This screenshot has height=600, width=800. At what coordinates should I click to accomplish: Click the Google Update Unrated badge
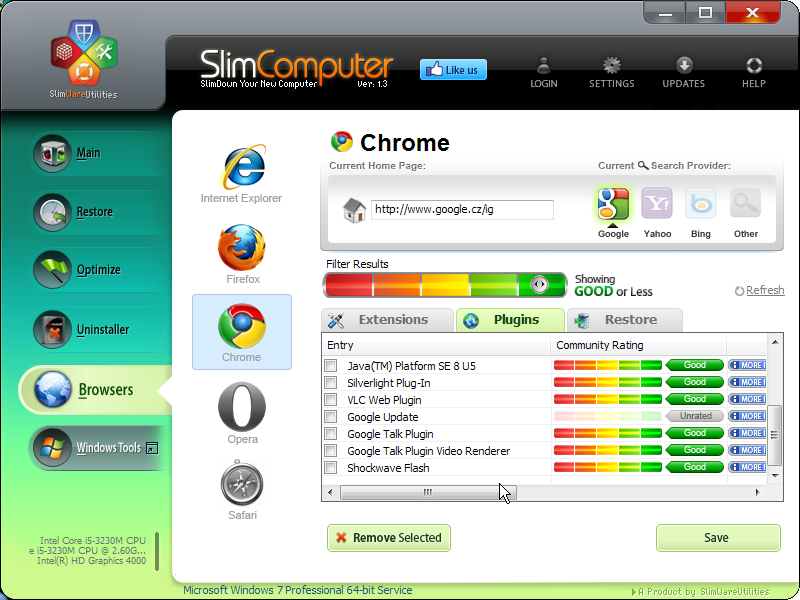(695, 416)
